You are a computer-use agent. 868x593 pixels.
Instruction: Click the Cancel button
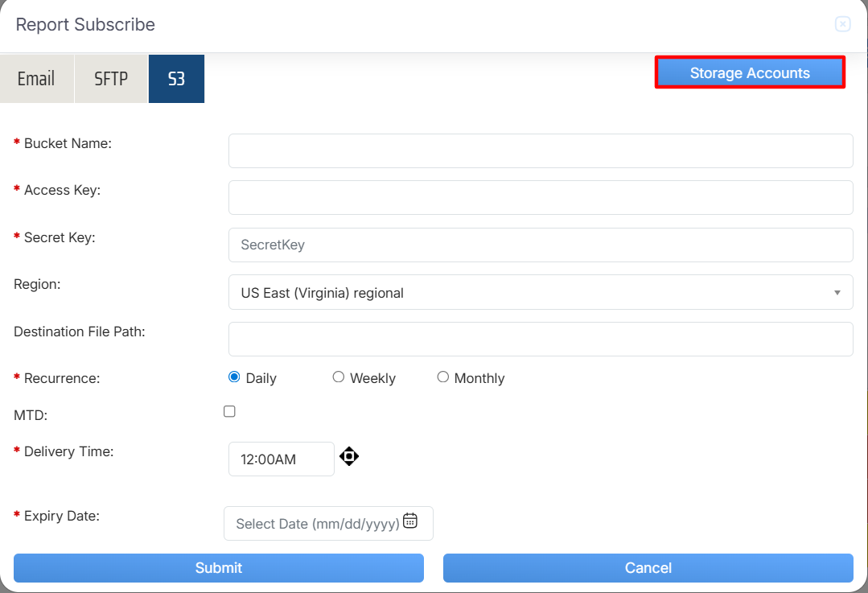pos(648,568)
